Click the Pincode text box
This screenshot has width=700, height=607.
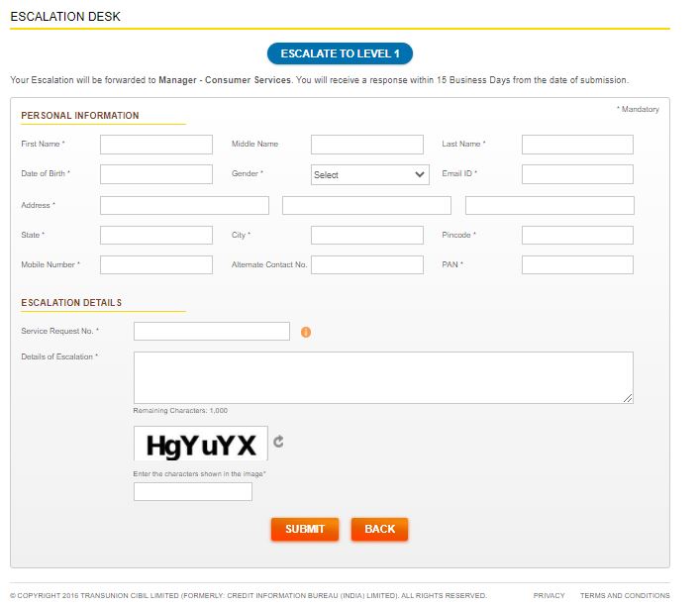point(577,235)
